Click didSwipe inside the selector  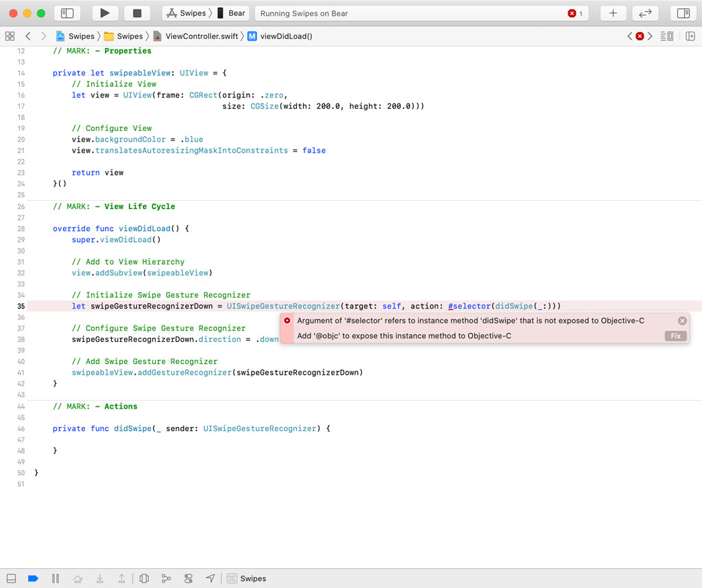coord(514,306)
